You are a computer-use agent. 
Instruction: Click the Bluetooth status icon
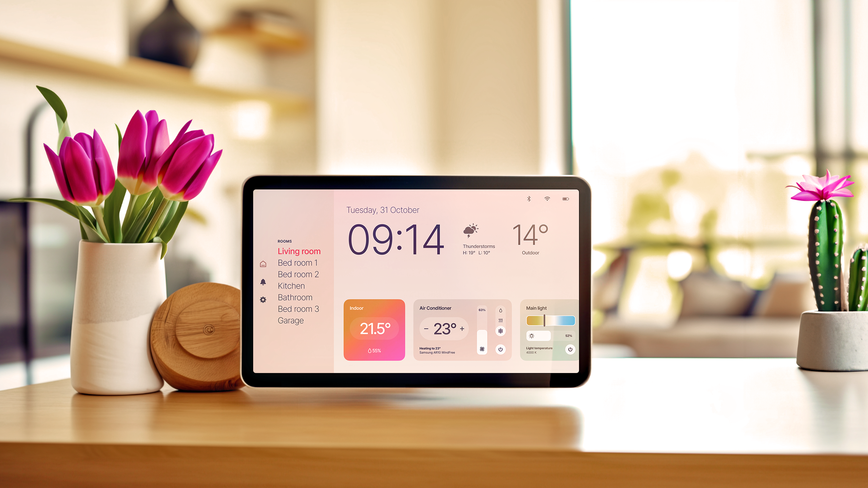[528, 199]
